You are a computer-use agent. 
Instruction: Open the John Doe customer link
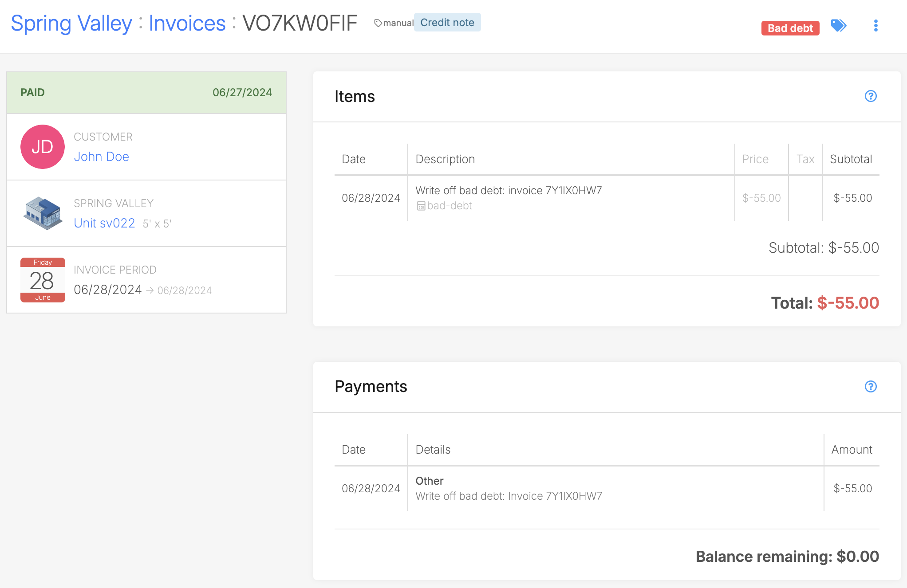102,157
